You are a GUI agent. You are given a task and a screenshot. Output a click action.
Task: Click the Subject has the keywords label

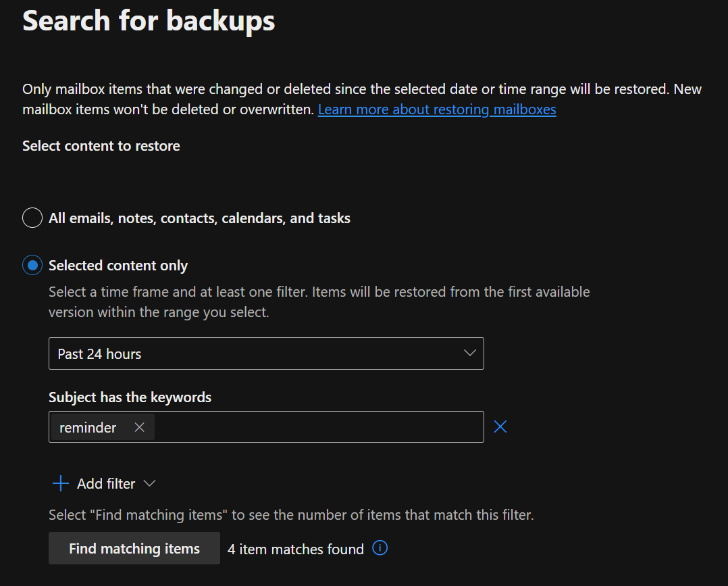point(130,397)
